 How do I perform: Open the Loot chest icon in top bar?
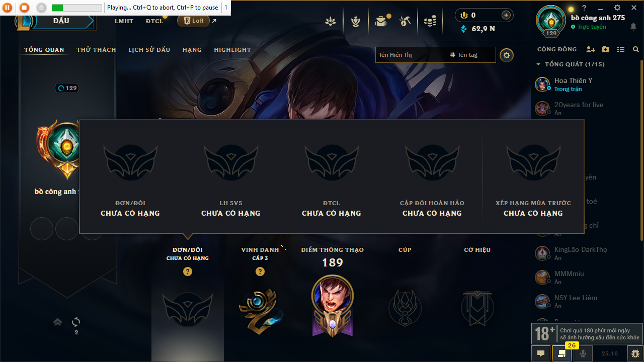[405, 21]
